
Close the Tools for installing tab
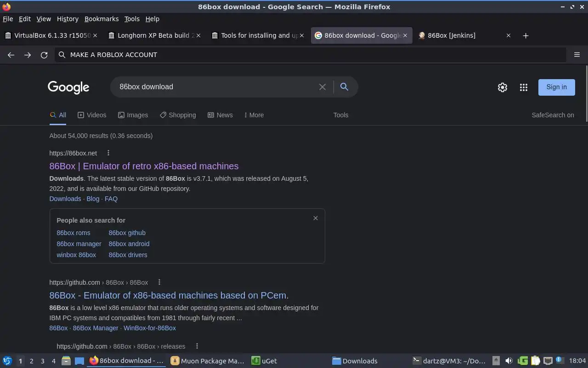(302, 35)
